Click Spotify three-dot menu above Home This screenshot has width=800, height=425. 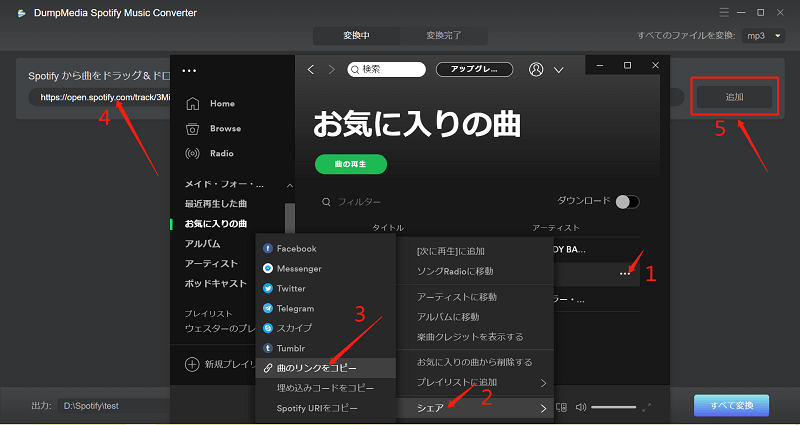[189, 71]
